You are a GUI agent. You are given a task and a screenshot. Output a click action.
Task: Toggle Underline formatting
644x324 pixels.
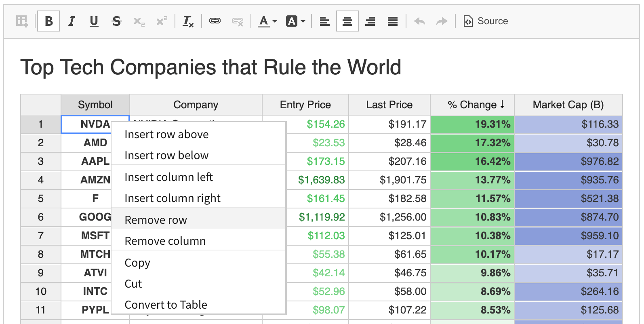coord(94,21)
